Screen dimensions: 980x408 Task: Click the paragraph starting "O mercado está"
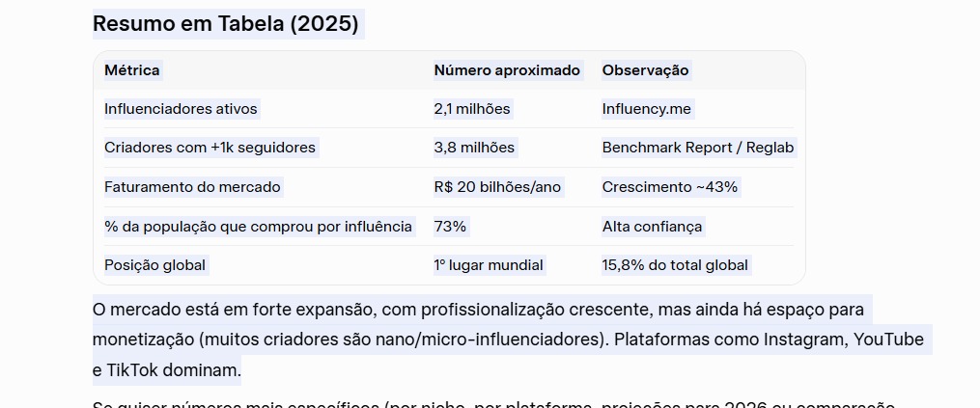(483, 340)
